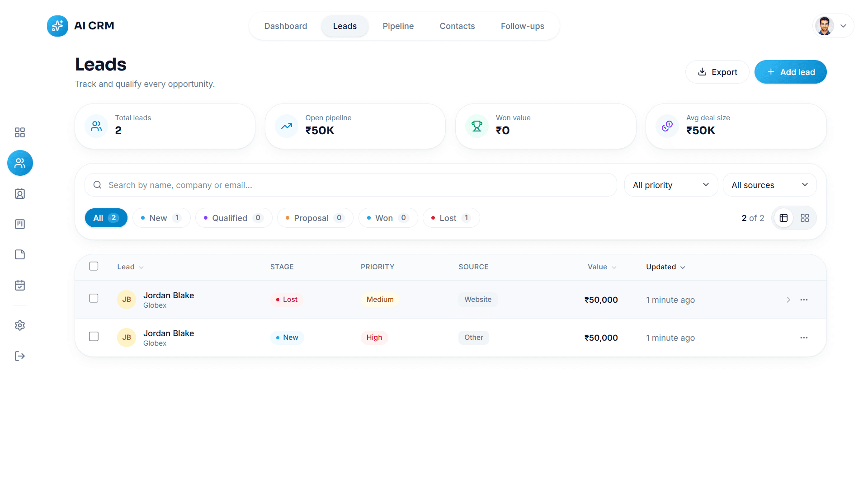The width and height of the screenshot is (868, 488).
Task: Sort by Value column header
Action: point(602,267)
